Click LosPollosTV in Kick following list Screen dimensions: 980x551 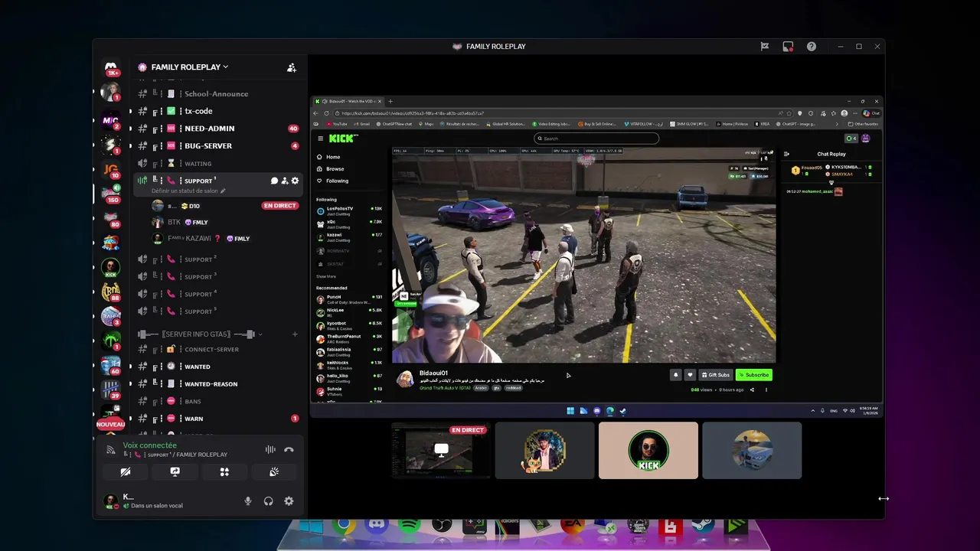(349, 210)
